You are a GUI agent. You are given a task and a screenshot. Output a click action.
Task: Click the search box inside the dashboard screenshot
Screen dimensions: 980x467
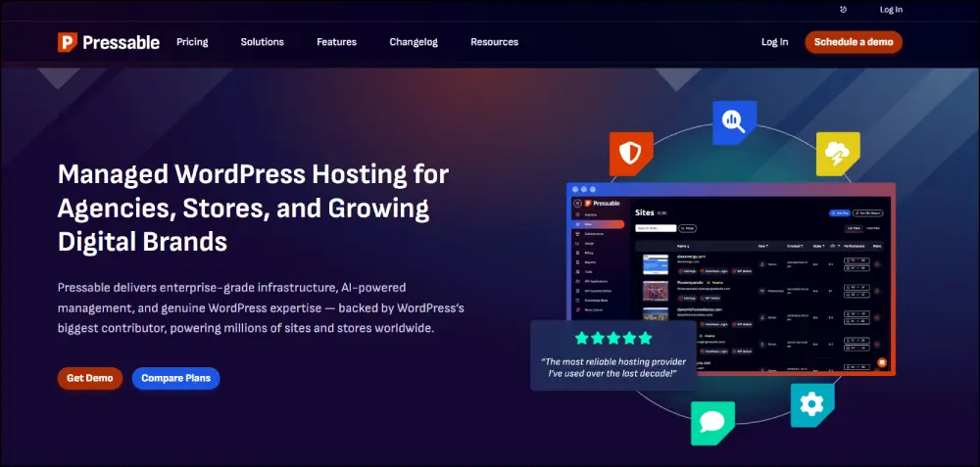[657, 228]
